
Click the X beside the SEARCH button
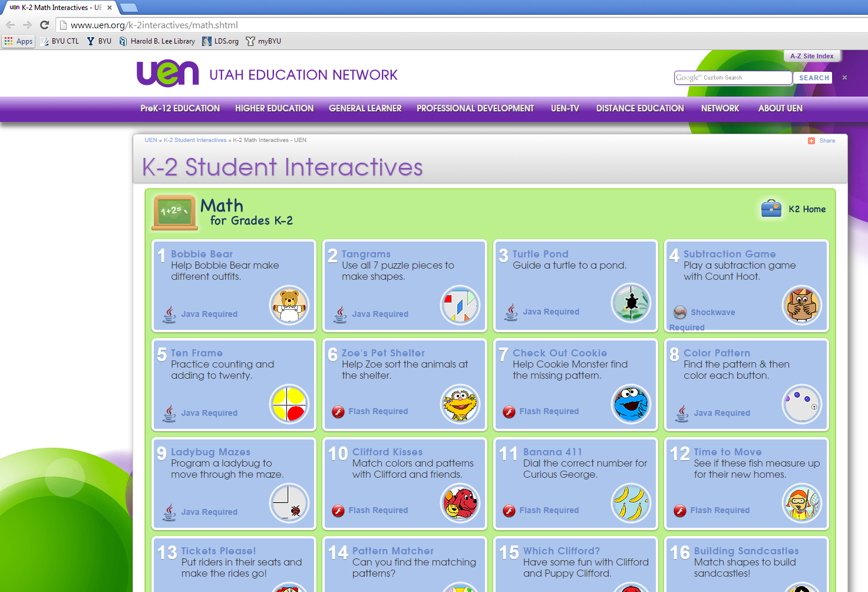(x=844, y=78)
